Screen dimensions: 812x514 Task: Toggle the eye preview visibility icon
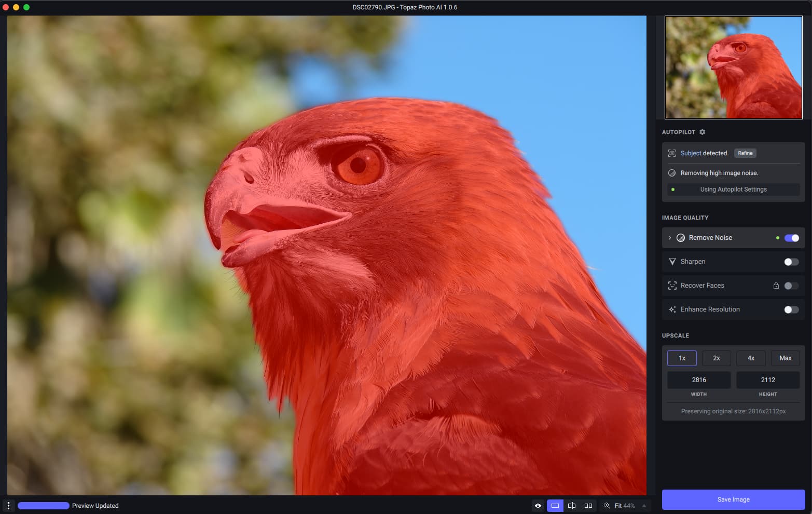point(538,505)
